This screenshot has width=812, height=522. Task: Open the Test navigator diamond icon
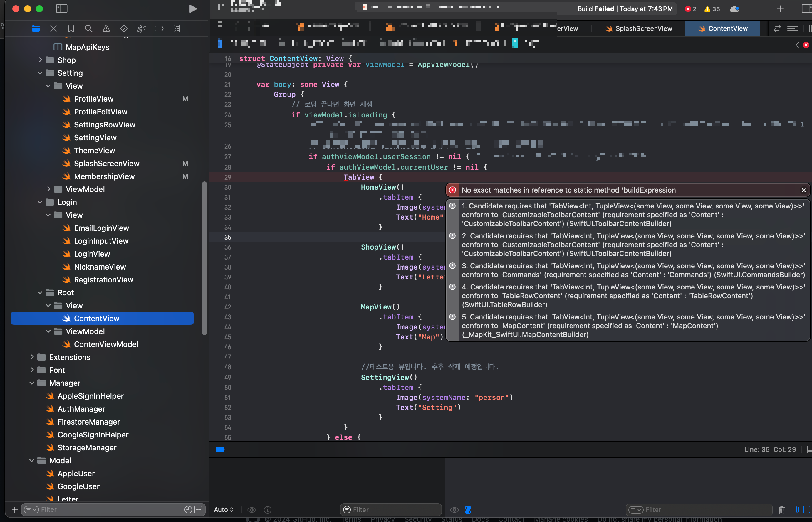coord(124,29)
